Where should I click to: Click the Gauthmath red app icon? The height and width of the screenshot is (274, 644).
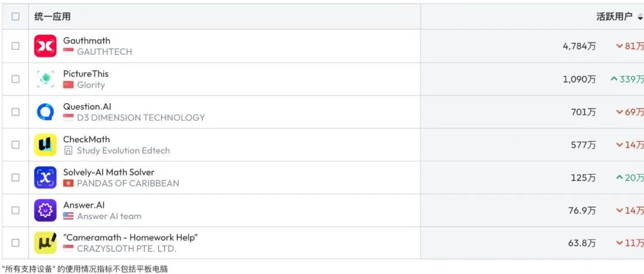pos(45,46)
